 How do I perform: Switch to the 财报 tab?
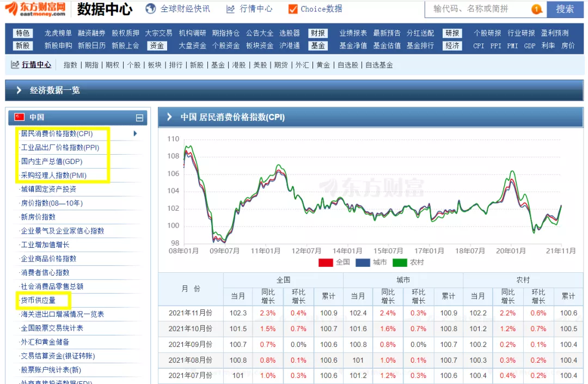(317, 33)
